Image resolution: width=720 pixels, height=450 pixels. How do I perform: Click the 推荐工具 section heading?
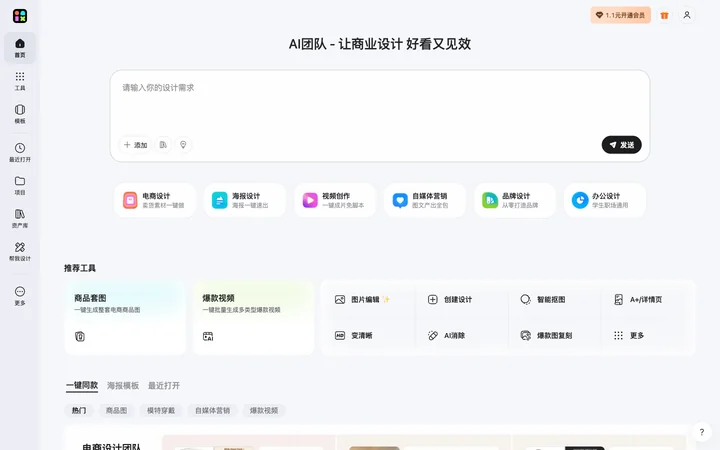point(80,268)
